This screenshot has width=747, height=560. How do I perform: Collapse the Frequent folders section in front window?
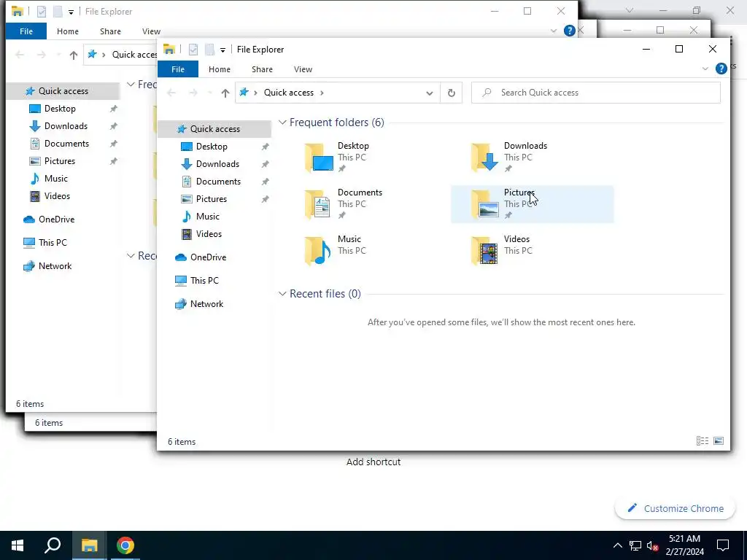coord(282,122)
